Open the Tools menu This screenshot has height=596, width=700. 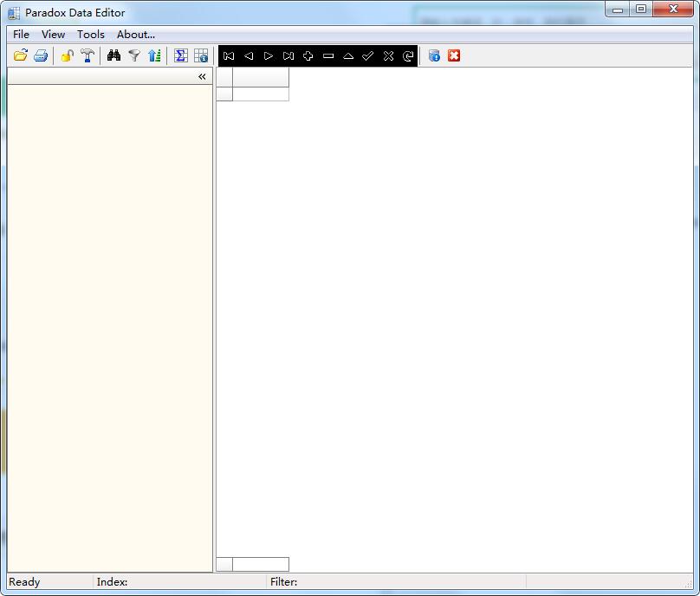pyautogui.click(x=90, y=34)
